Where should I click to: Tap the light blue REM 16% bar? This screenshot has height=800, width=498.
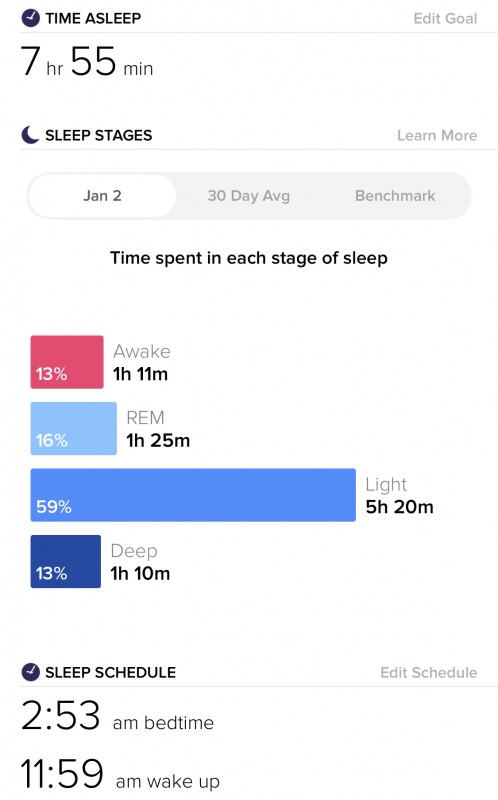73,428
